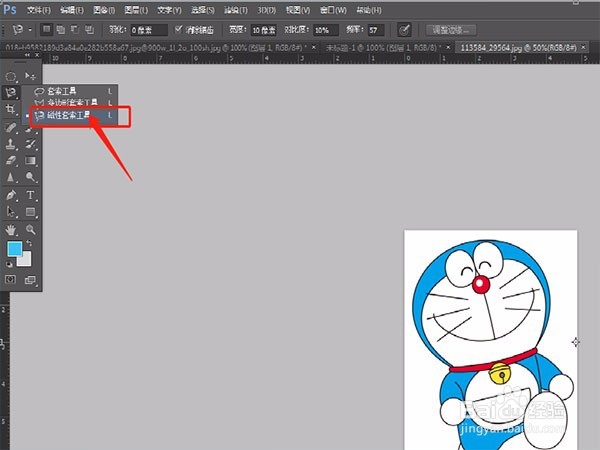Screen dimensions: 600x450
Task: Switch to the 未标题-1 document tab
Action: (381, 47)
